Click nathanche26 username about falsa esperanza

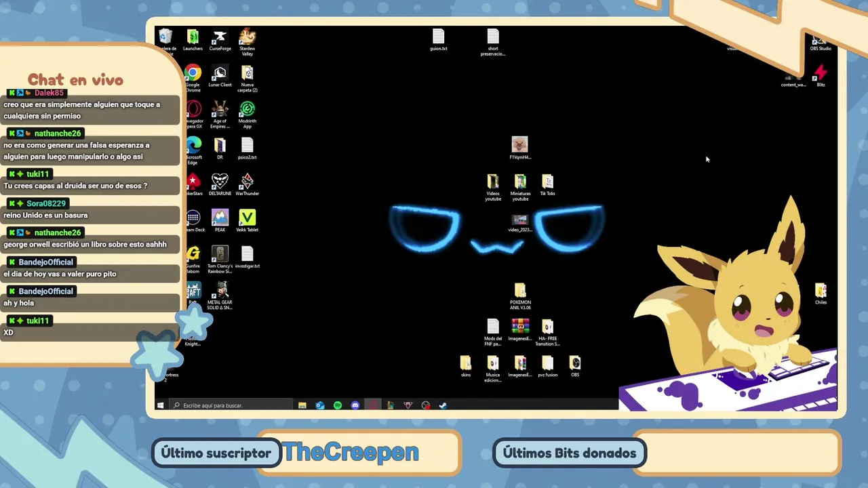(58, 134)
